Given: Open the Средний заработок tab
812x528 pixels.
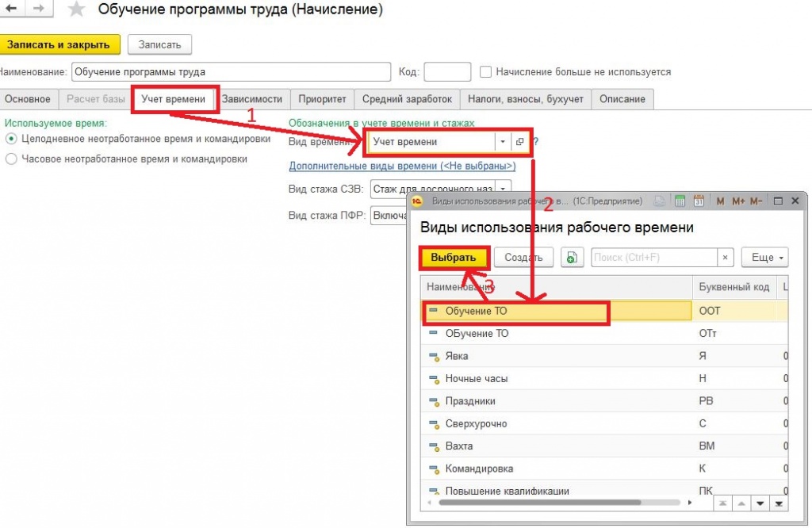Looking at the screenshot, I should pyautogui.click(x=407, y=99).
